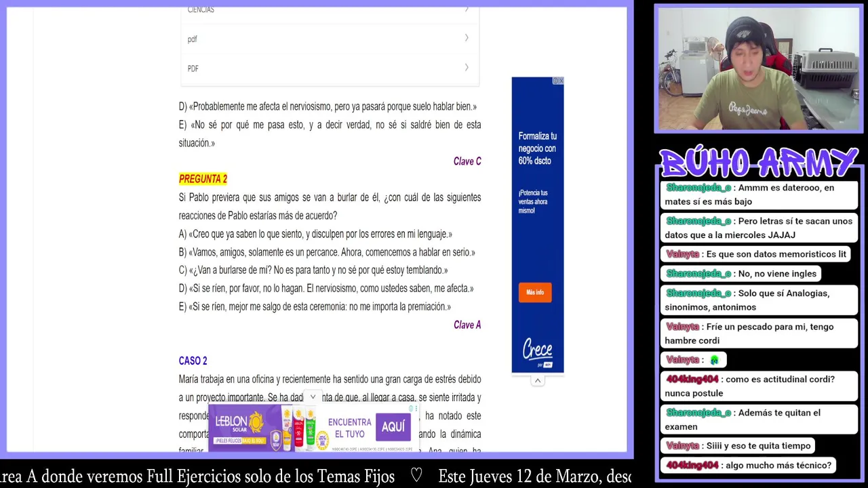
Task: Select option C) '¿Van a burlarse de mí?'
Action: 313,270
